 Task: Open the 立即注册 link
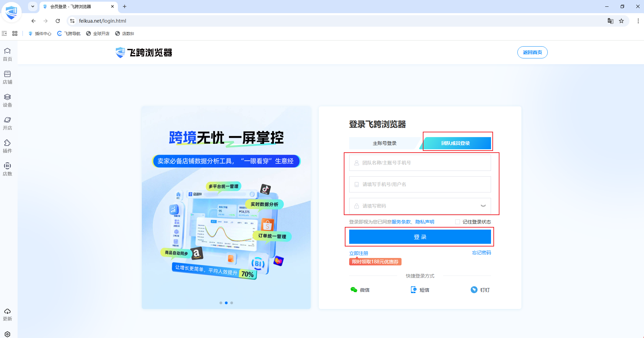[359, 253]
